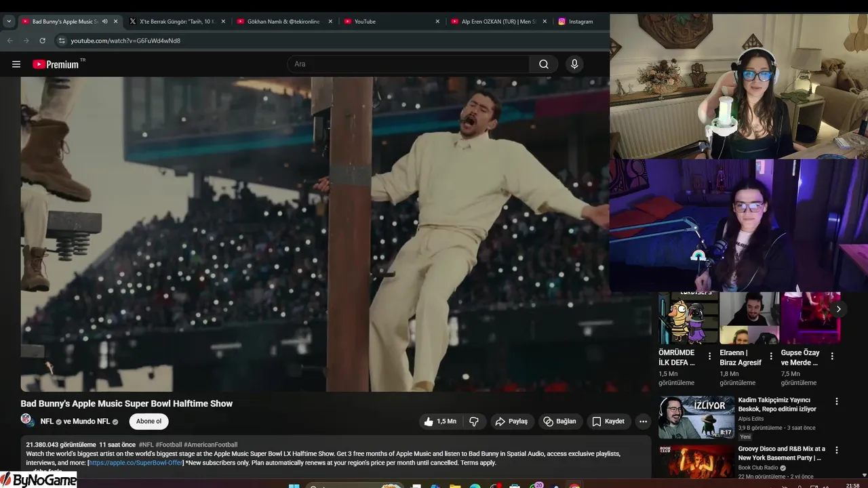Open the Alpis Edits channel link
This screenshot has height=488, width=868.
(x=751, y=419)
